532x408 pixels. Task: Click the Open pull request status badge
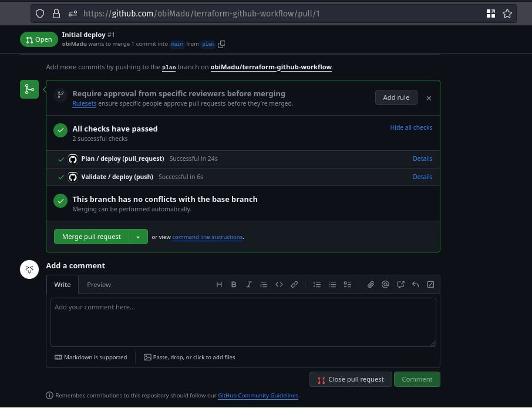[x=39, y=39]
